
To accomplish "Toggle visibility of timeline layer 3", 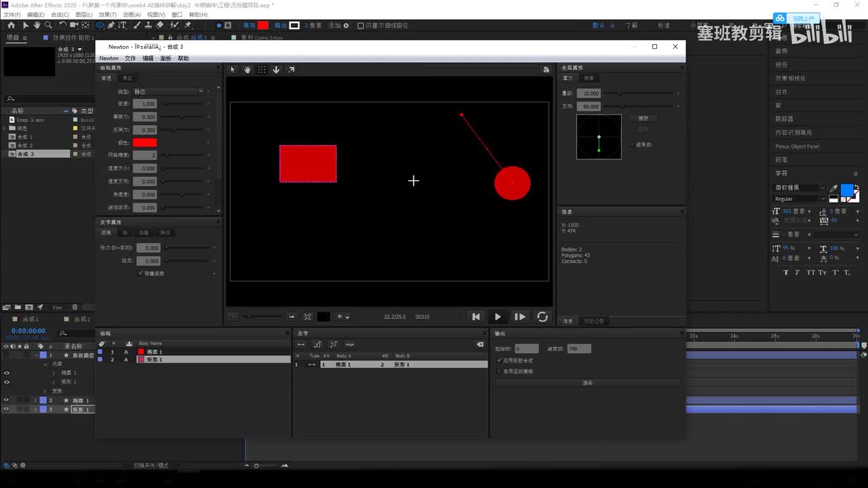I will [x=7, y=409].
